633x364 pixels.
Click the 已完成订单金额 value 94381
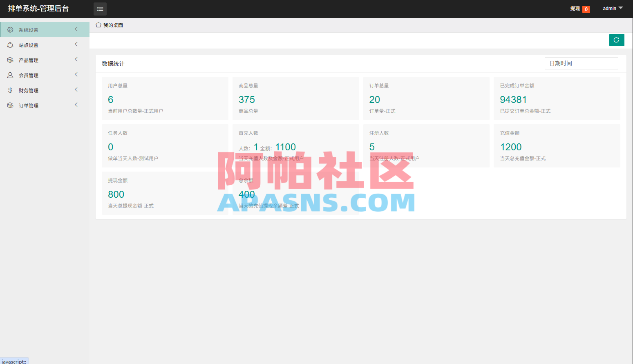coord(513,100)
